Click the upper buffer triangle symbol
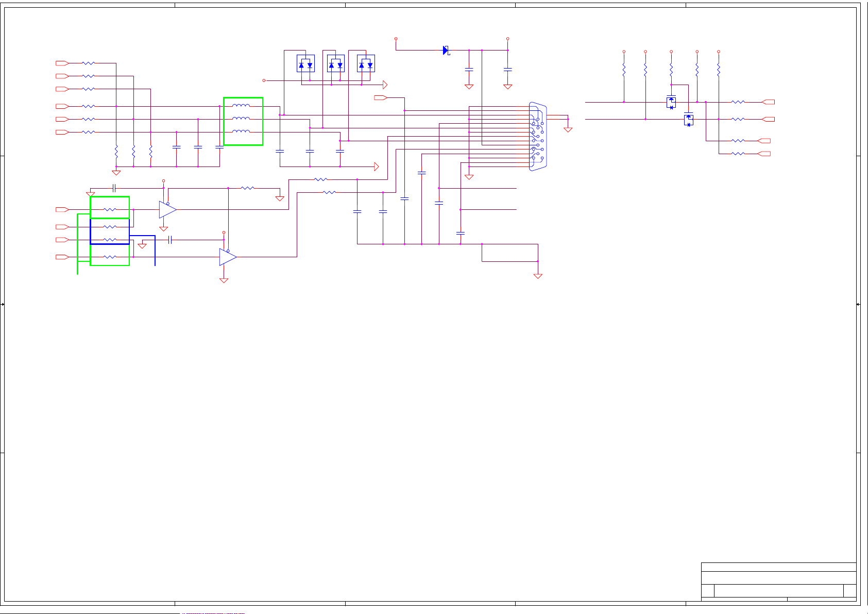The image size is (868, 614). (x=168, y=210)
